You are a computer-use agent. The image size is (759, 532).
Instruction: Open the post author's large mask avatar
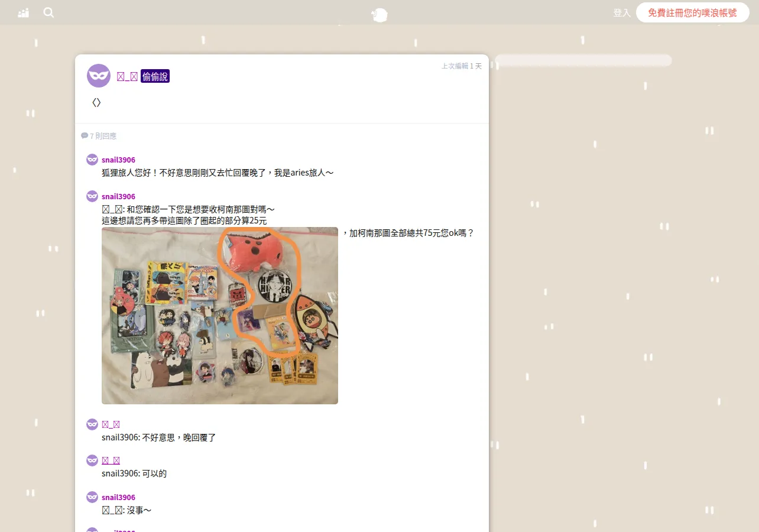[x=99, y=76]
